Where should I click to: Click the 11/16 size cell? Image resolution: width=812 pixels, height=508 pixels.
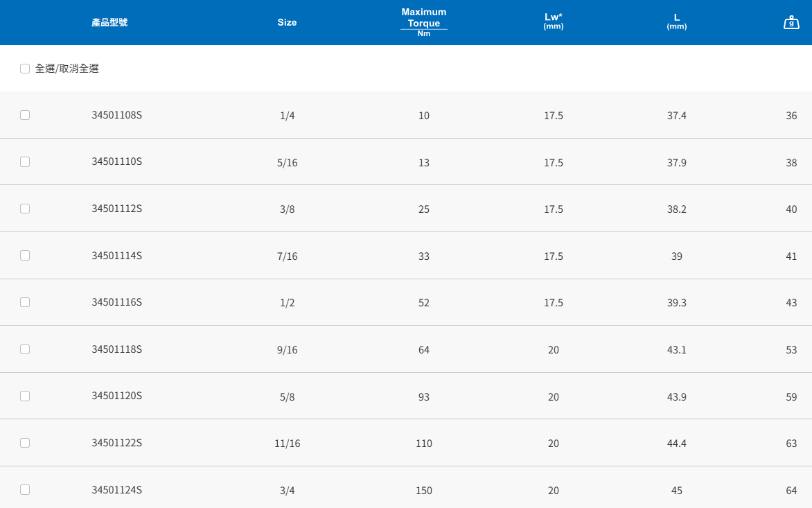coord(287,444)
